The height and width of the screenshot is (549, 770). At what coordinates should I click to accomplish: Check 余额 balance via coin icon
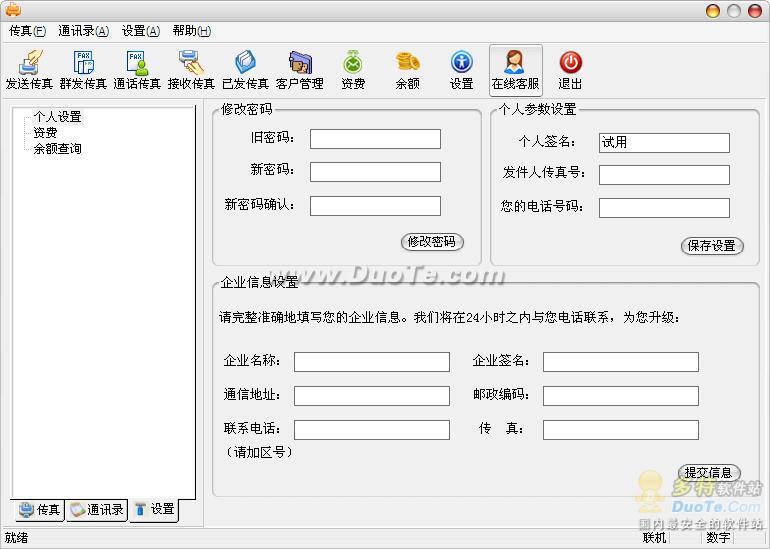click(407, 70)
